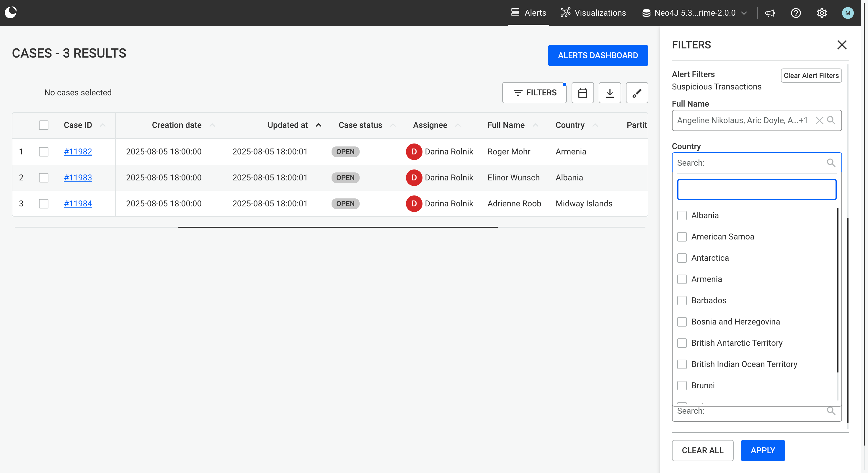Screen dimensions: 868x473
Task: Open the settings gear icon
Action: (x=821, y=13)
